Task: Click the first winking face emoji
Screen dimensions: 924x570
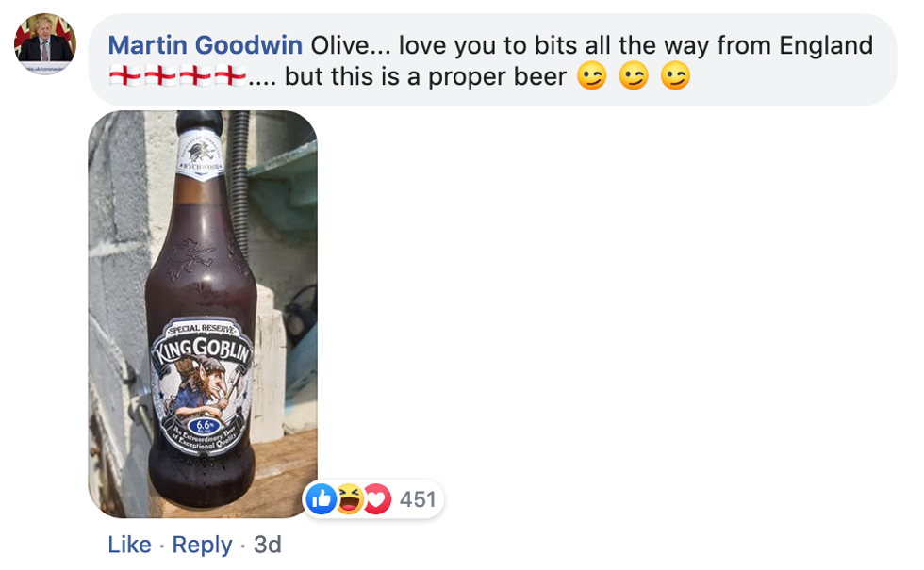Action: coord(592,76)
